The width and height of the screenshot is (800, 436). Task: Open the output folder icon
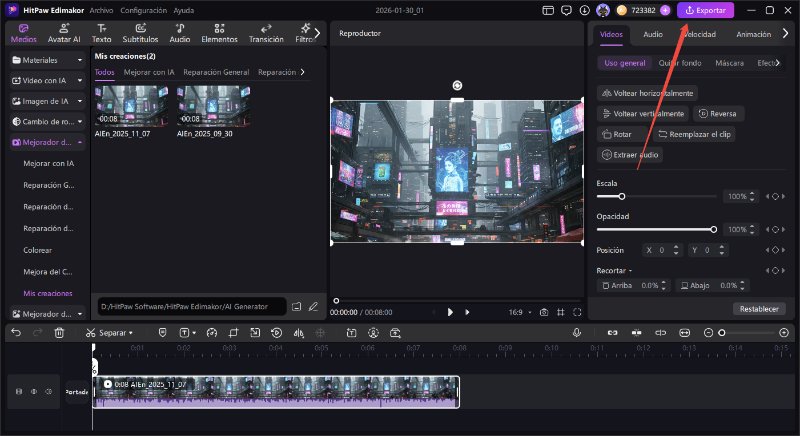(296, 306)
